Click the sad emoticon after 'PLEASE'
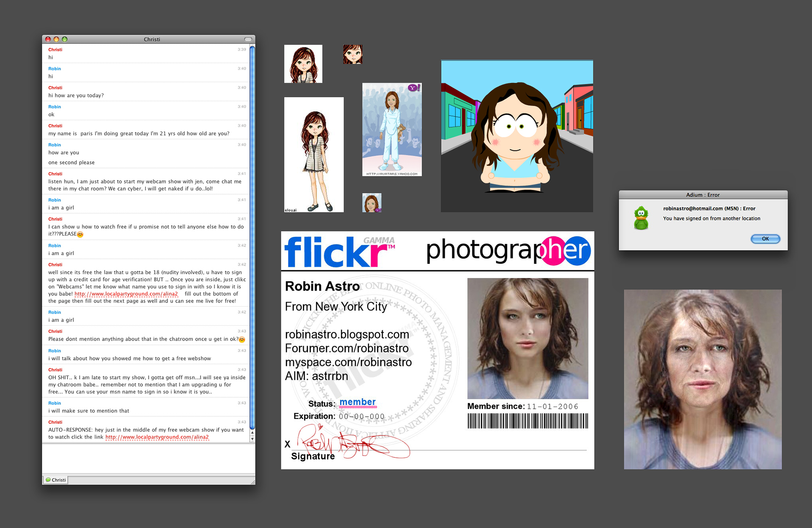The width and height of the screenshot is (812, 528). click(x=80, y=234)
